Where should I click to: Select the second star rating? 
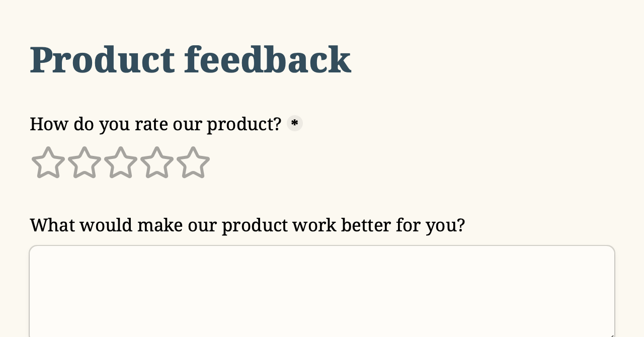pos(85,162)
